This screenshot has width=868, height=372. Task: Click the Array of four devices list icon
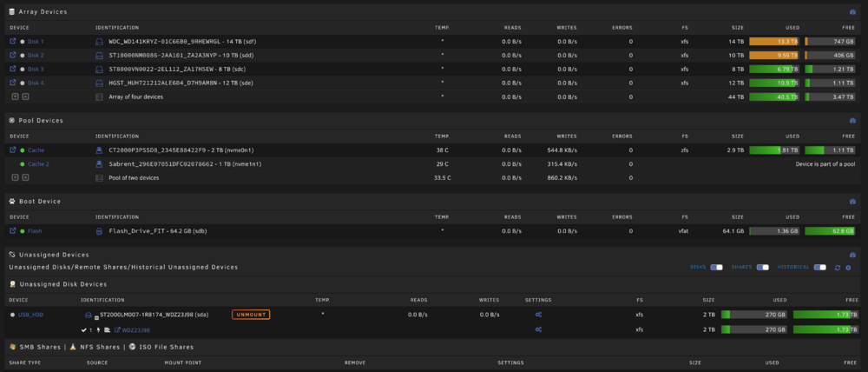pyautogui.click(x=100, y=97)
